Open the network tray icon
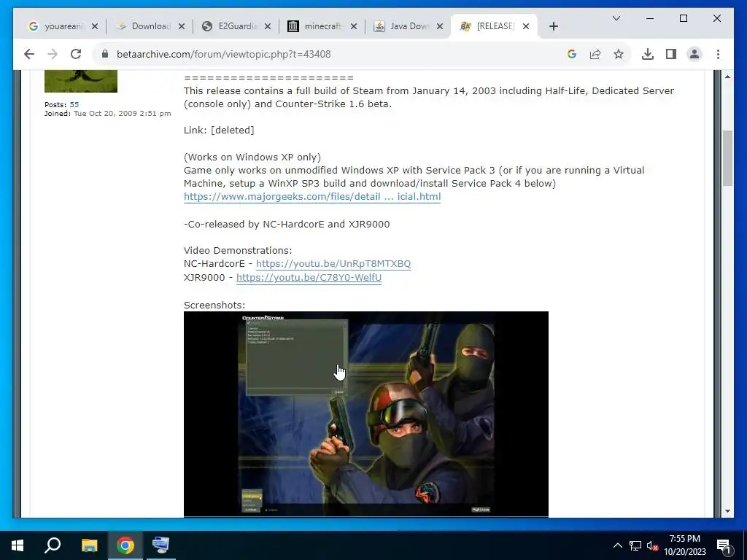The image size is (747, 560). [635, 545]
